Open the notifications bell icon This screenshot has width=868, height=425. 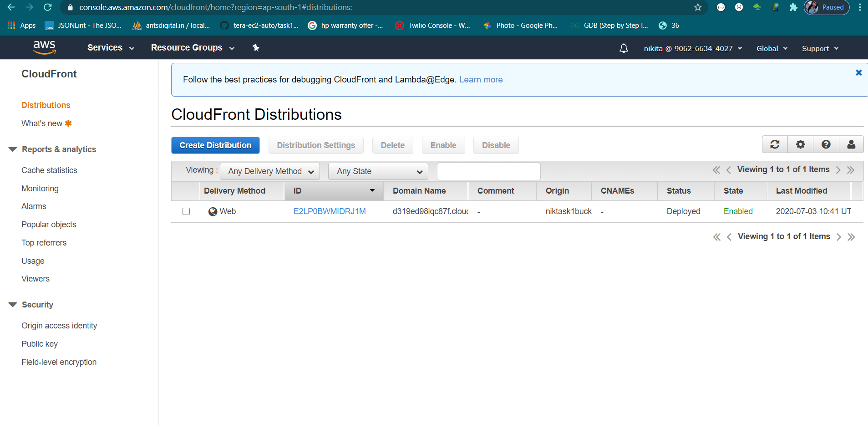[624, 48]
